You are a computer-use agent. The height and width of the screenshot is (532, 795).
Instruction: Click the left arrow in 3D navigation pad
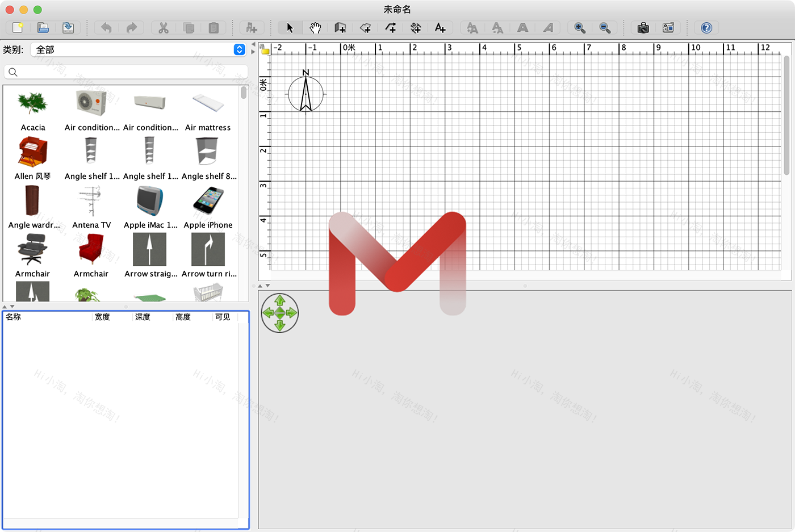267,313
